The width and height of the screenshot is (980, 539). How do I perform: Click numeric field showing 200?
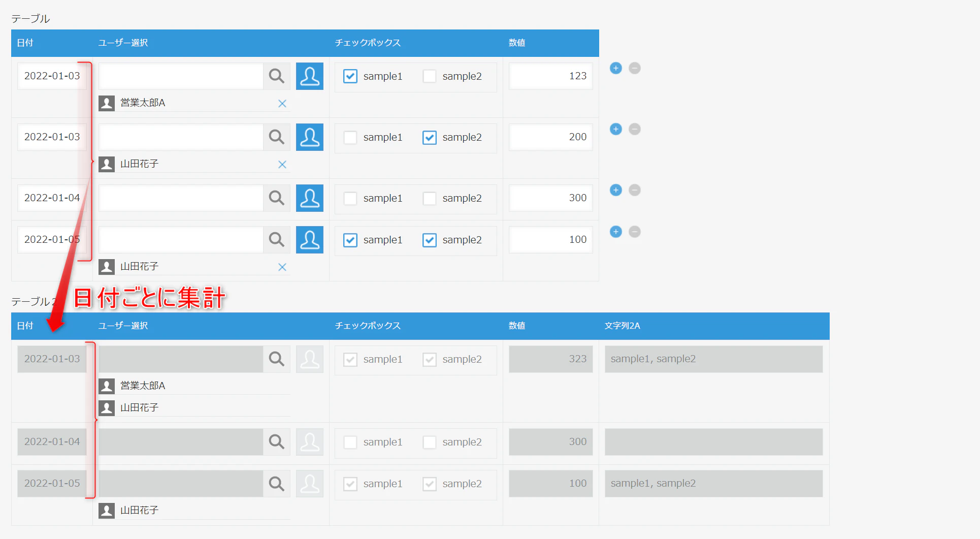click(551, 137)
